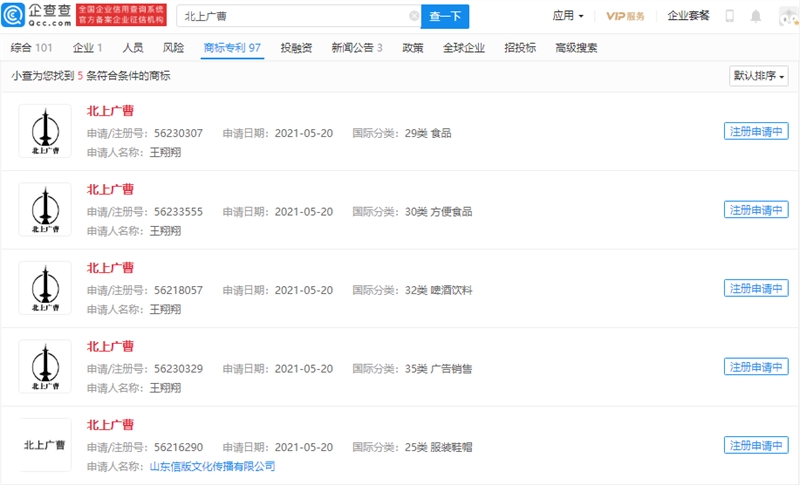Open 北上广曹 title of the 25类 服装鞋帽 entry

110,425
